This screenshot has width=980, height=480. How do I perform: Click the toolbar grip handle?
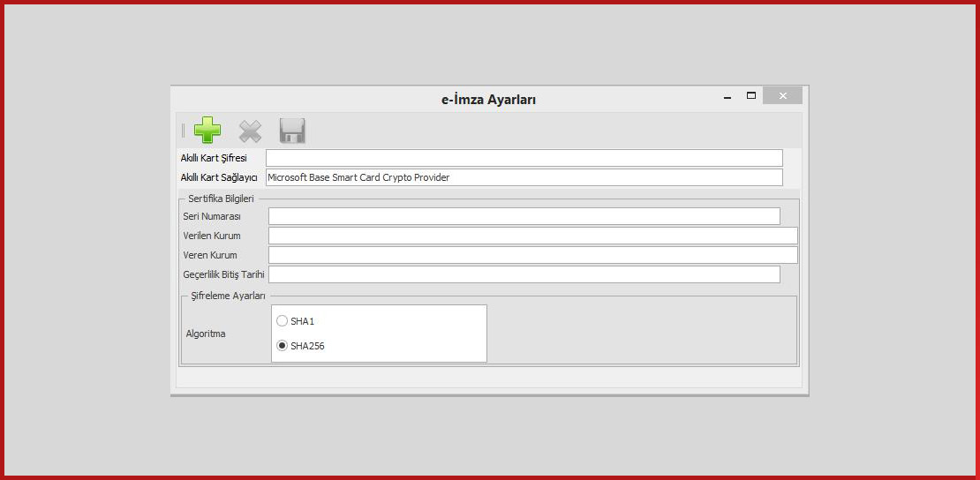[184, 131]
